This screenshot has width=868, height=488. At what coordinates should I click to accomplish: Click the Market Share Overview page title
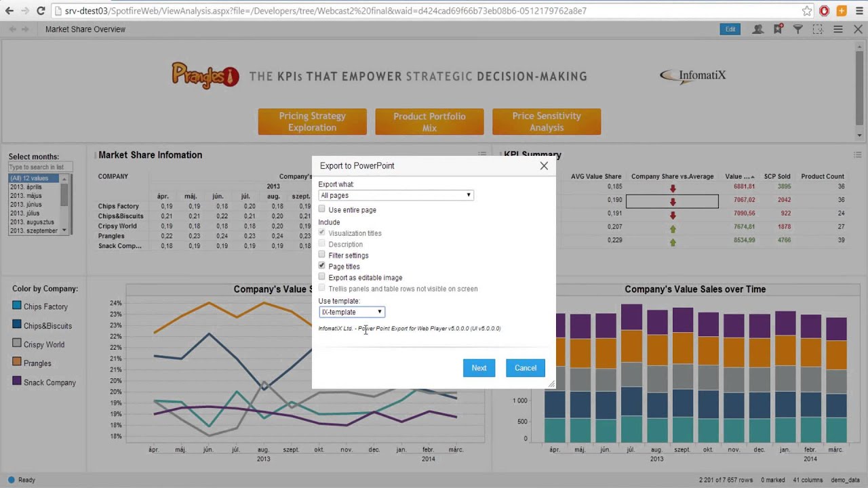pyautogui.click(x=85, y=29)
